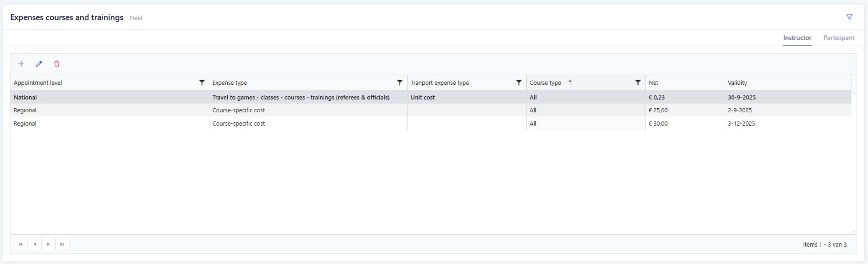Go to the previous page
The image size is (868, 264).
tap(35, 244)
